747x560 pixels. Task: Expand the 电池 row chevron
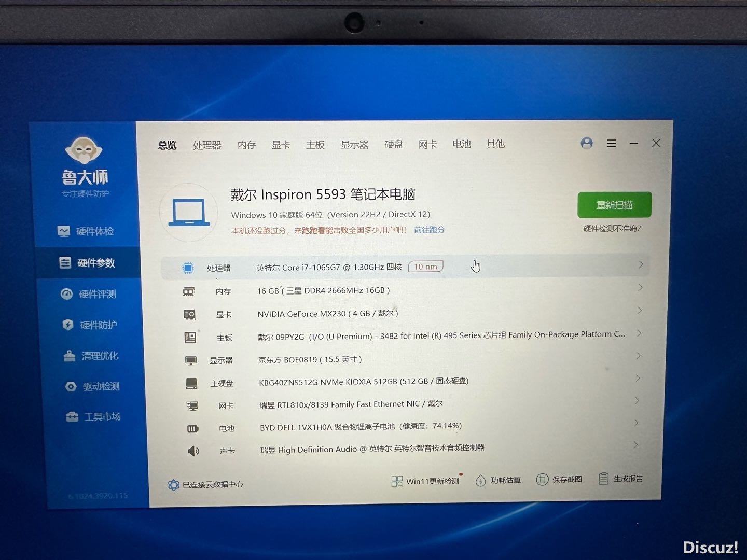coord(637,423)
